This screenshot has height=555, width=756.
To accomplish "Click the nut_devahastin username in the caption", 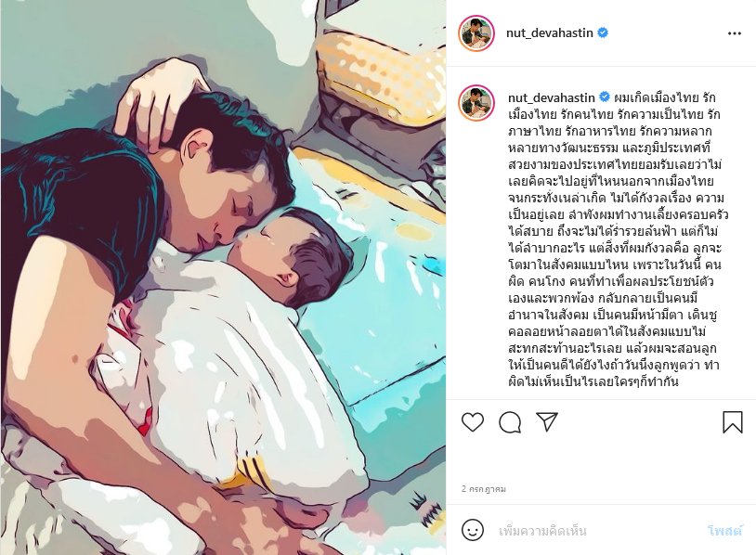I will coord(552,97).
